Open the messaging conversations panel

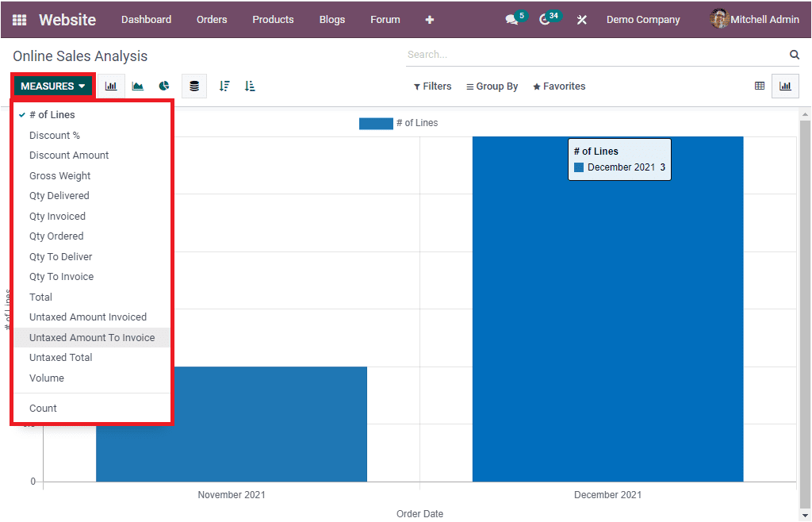(510, 18)
